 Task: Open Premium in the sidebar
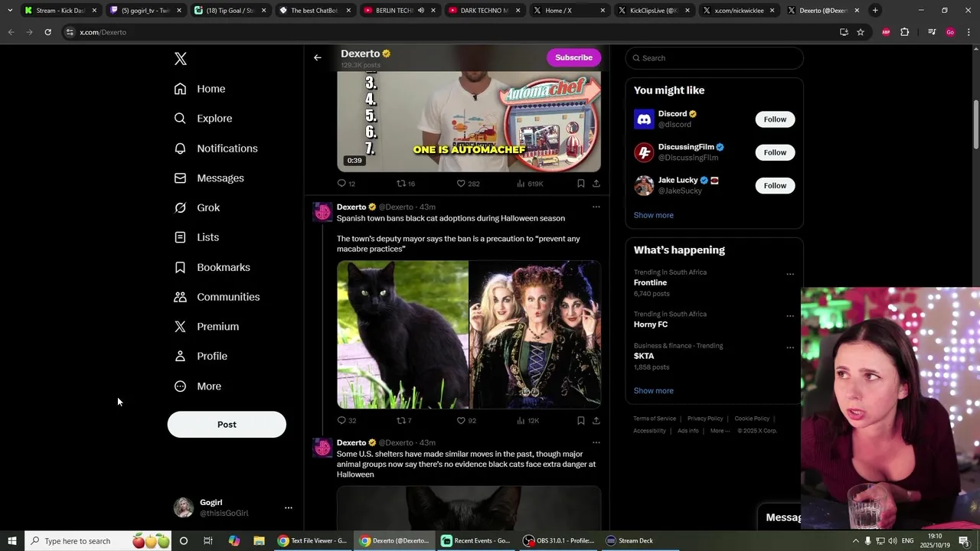click(207, 327)
